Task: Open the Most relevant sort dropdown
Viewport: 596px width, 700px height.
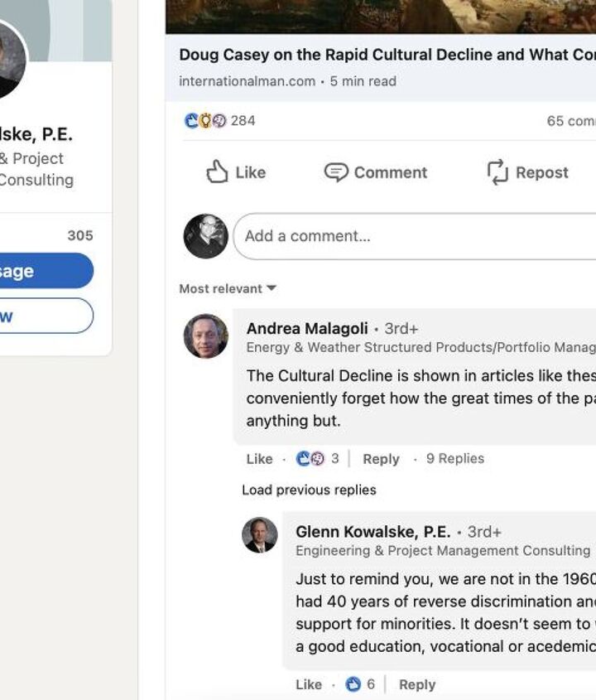Action: tap(228, 288)
